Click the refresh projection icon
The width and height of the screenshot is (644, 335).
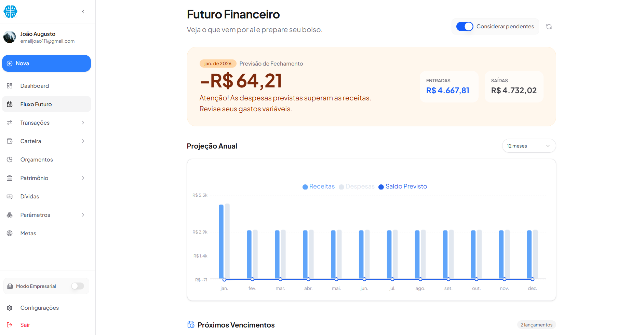tap(549, 26)
